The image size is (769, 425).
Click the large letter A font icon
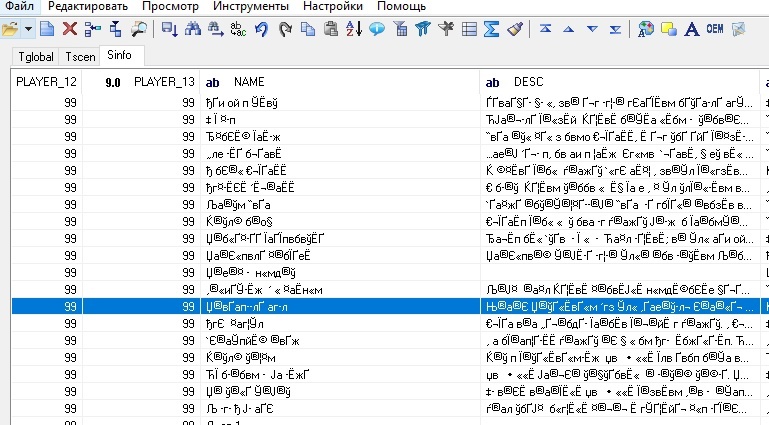coord(691,29)
